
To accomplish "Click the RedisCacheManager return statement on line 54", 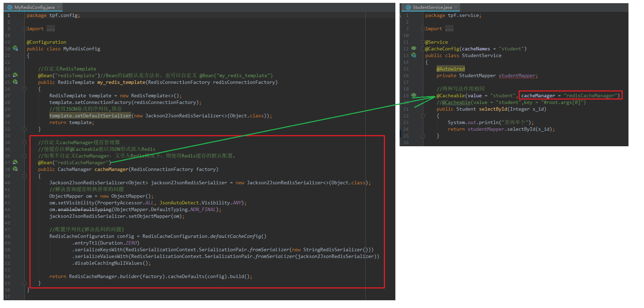I will click(x=151, y=276).
